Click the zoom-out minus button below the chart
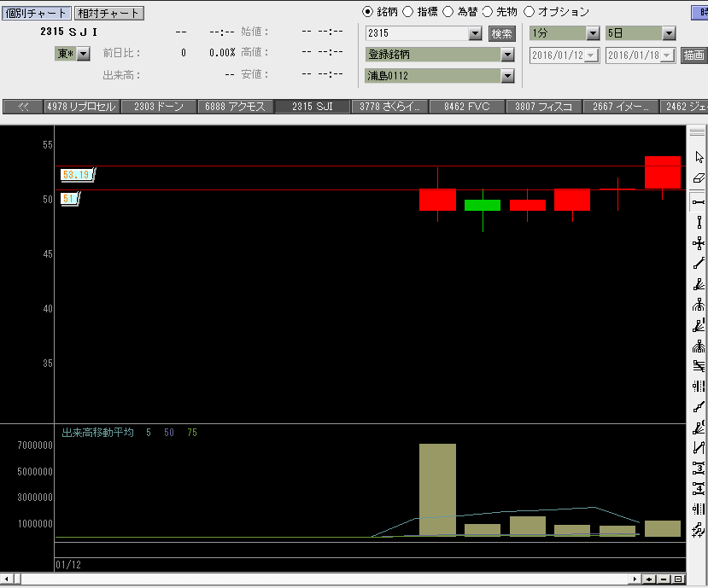Screen dimensions: 708x588 [664, 579]
